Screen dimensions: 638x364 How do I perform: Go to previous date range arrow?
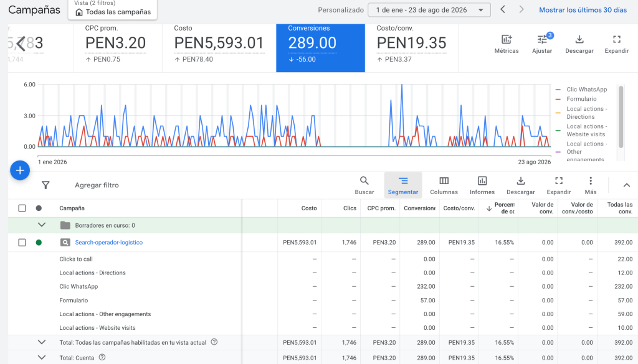coord(503,9)
